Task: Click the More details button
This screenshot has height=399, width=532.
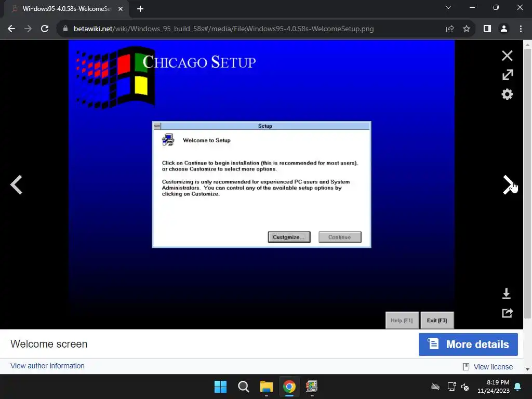Action: point(468,344)
